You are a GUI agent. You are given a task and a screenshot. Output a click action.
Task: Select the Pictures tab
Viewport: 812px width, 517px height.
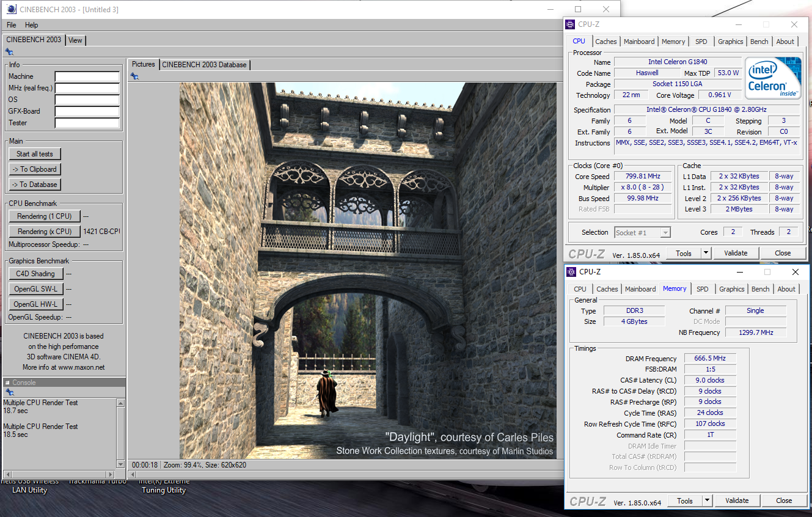click(144, 64)
